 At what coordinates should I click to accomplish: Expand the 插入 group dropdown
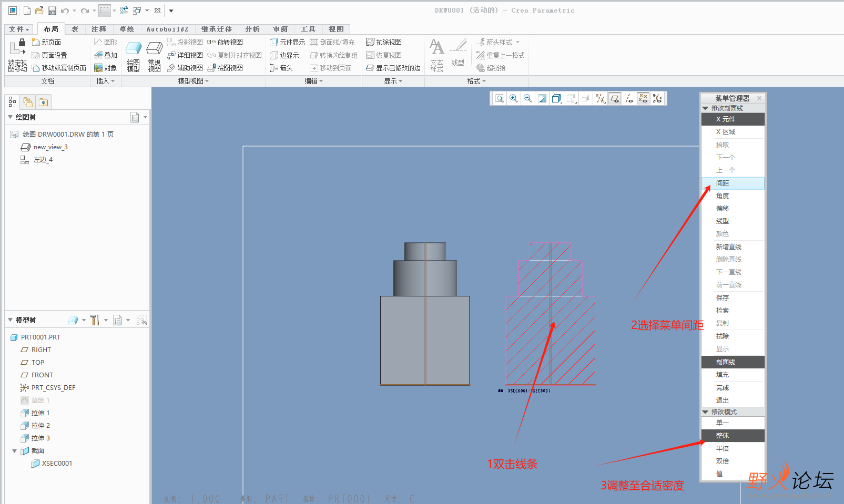point(106,81)
